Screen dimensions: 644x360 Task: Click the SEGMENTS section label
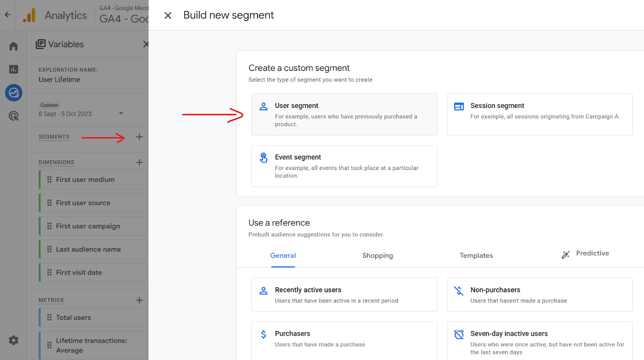54,137
